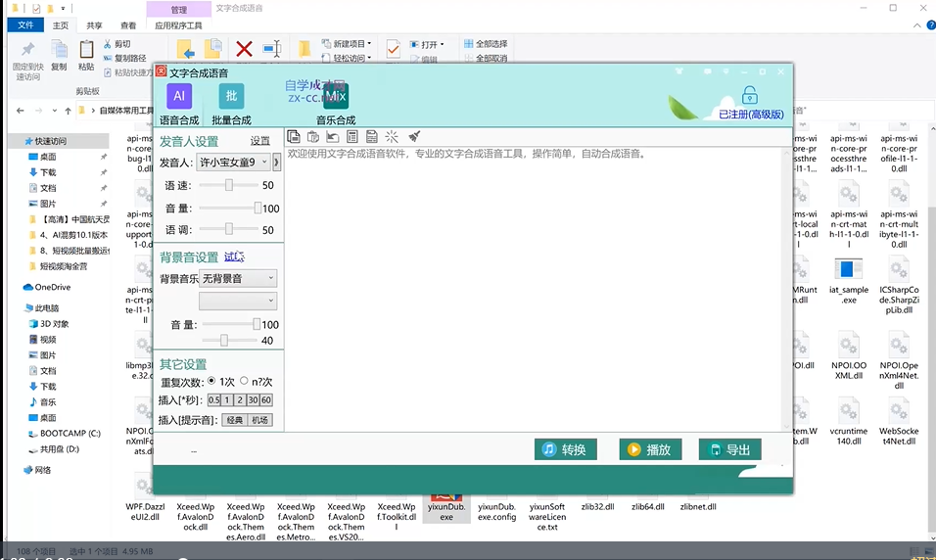Click the broom clear-text icon in editor toolbar
Viewport: 936px width, 560px height.
tap(414, 137)
